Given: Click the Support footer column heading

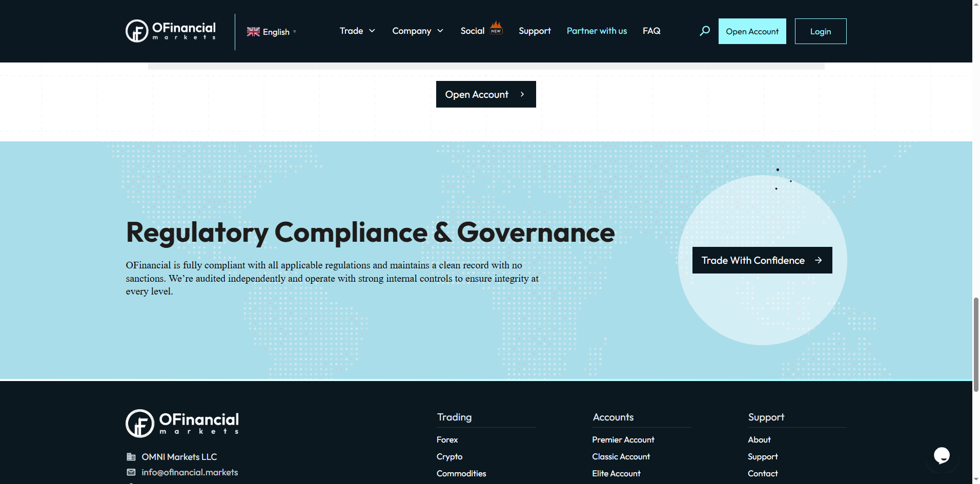Looking at the screenshot, I should pyautogui.click(x=766, y=417).
